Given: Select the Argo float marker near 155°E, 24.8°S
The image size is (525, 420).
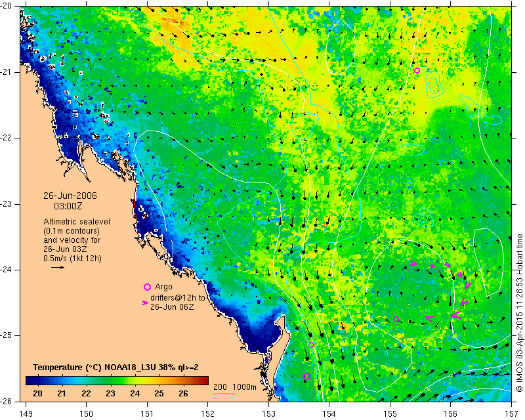Looking at the screenshot, I should pos(396,319).
